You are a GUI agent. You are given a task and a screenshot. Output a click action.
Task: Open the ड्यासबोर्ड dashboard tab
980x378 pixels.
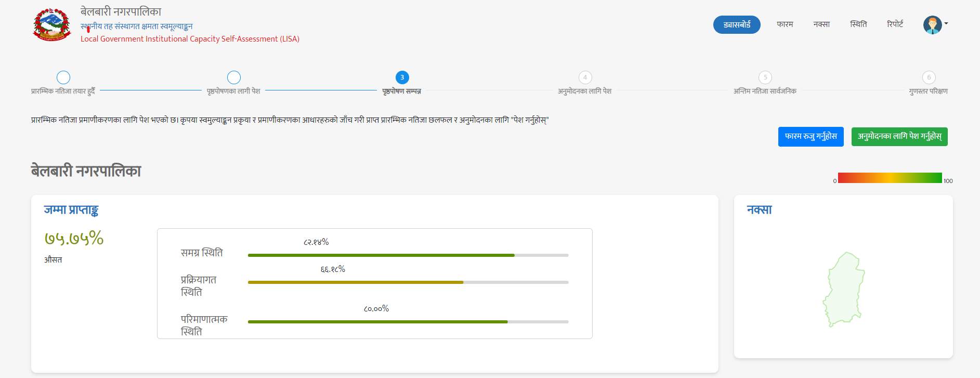tap(737, 24)
